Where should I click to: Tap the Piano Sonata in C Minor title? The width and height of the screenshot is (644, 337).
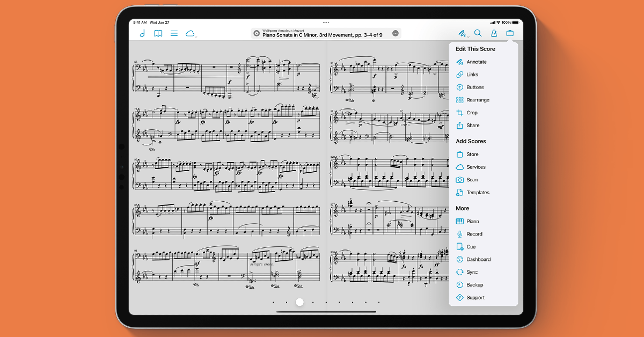pyautogui.click(x=322, y=35)
